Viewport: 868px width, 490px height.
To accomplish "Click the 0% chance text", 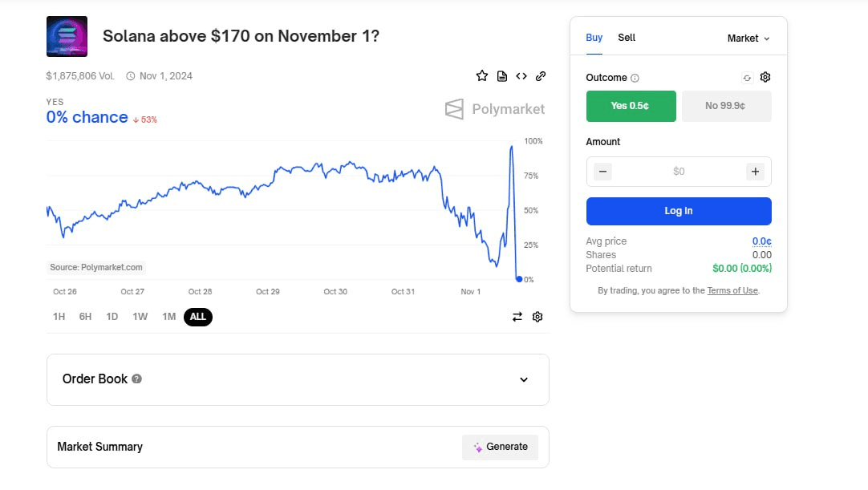I will click(x=87, y=117).
